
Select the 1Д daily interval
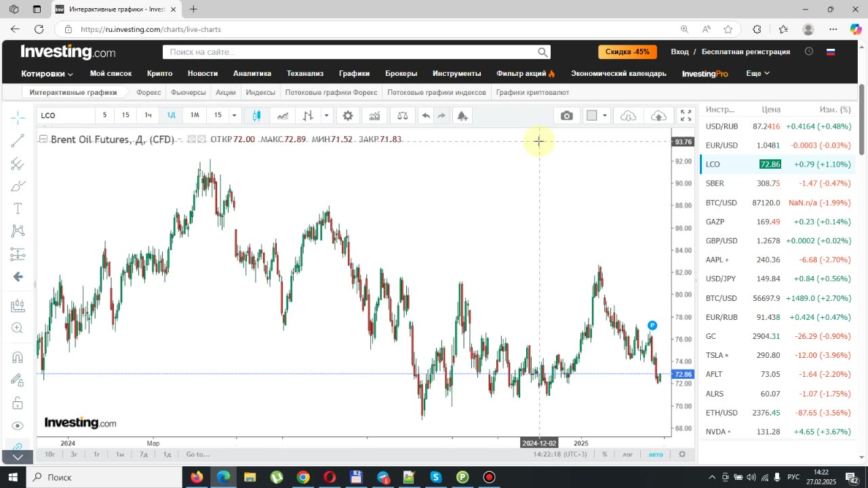[171, 115]
